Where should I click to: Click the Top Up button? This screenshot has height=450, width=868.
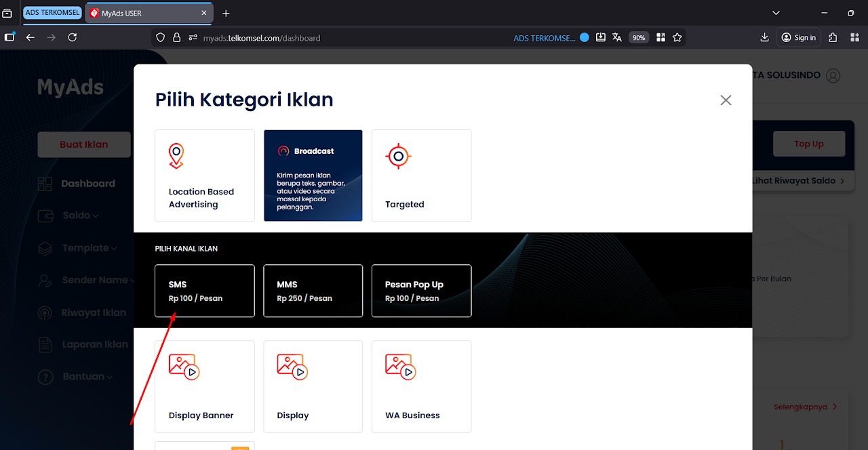pyautogui.click(x=808, y=143)
